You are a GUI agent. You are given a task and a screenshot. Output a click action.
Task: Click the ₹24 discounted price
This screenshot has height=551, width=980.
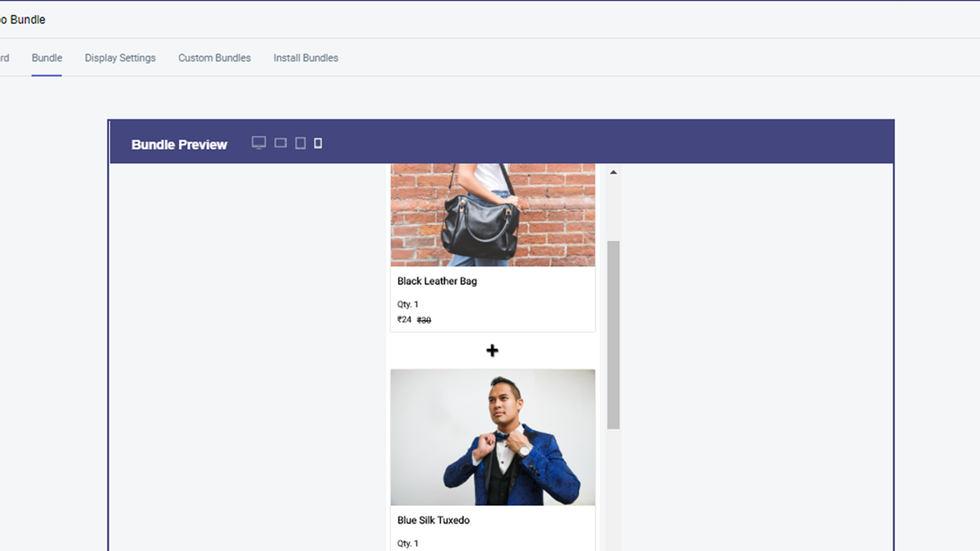point(404,320)
